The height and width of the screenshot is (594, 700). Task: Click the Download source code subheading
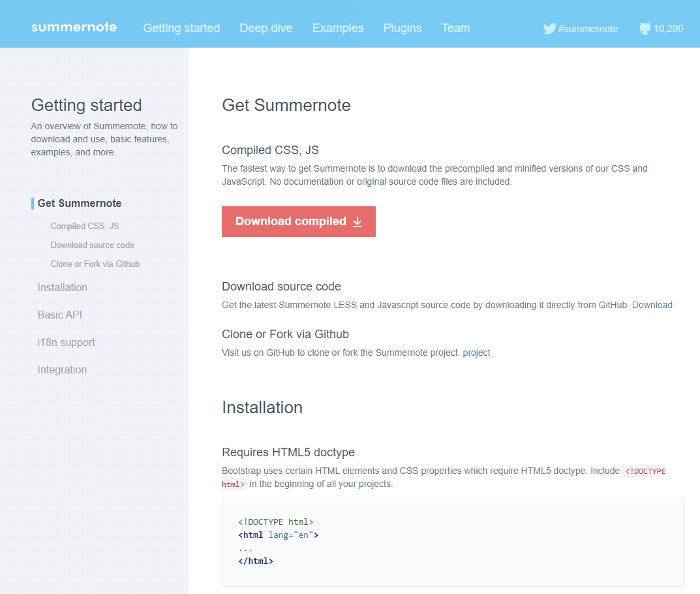pos(281,287)
